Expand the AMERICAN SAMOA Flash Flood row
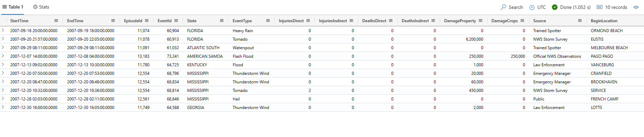The image size is (644, 137). tap(3, 56)
